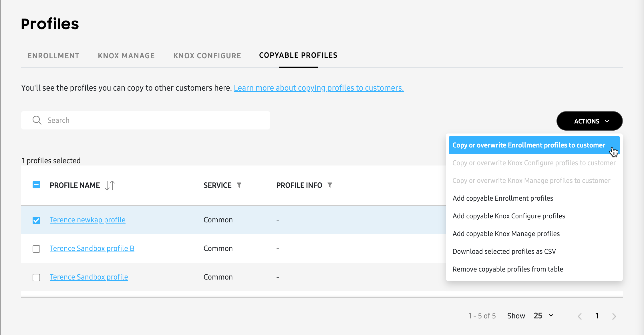Click page number 1 in pagination
The height and width of the screenshot is (335, 644).
[x=597, y=316]
